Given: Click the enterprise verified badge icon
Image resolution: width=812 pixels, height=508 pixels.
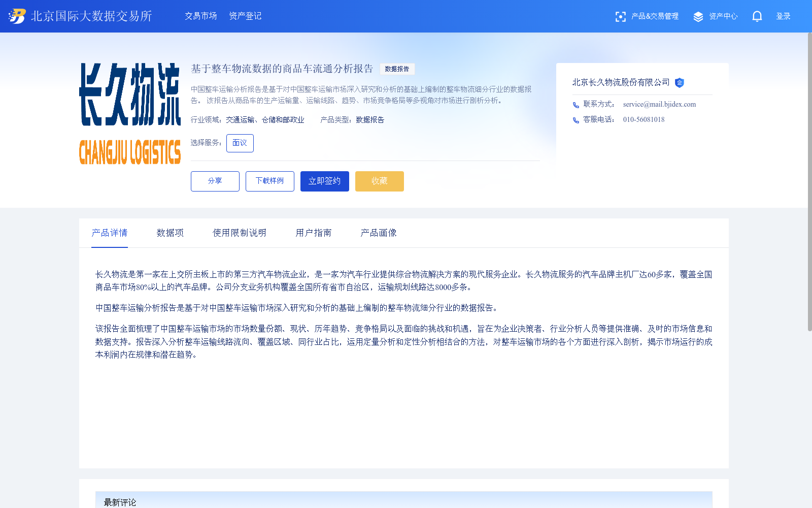Looking at the screenshot, I should [x=680, y=83].
